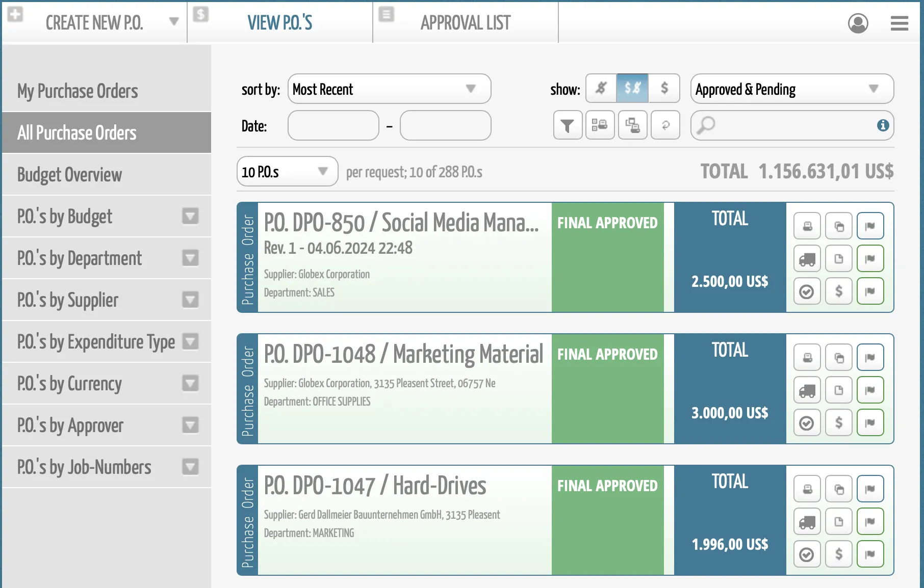924x588 pixels.
Task: Click the info badge in the search field
Action: [x=883, y=125]
